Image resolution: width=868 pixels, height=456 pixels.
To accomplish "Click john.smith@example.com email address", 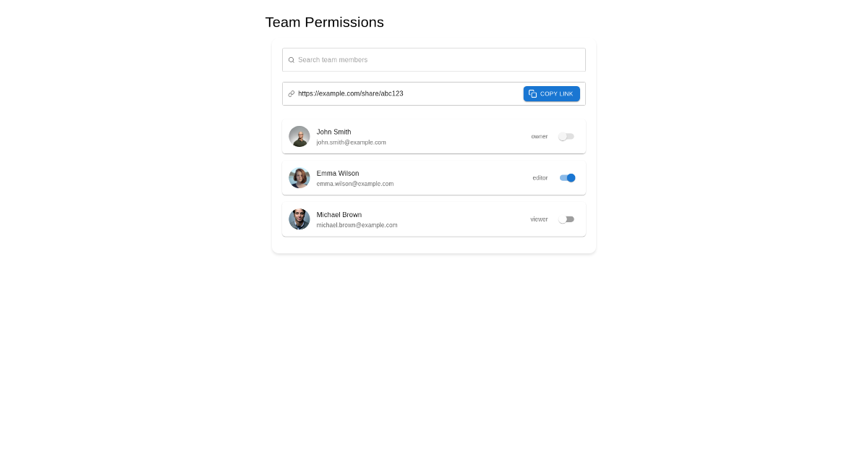I will click(x=351, y=143).
